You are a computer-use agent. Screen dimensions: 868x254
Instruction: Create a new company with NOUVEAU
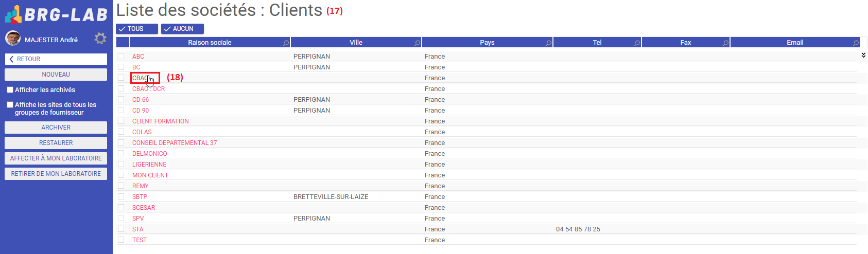coord(56,75)
